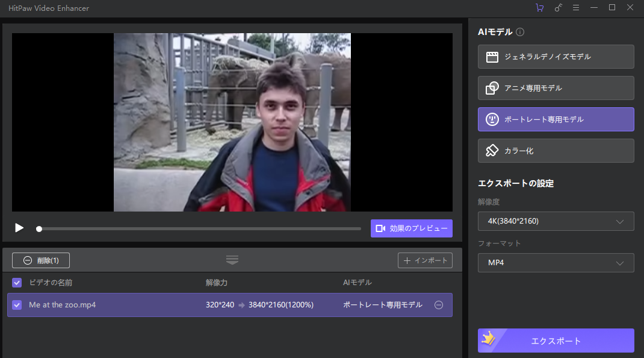
Task: Select the ジェネラルデノイズモデル model
Action: coord(556,57)
